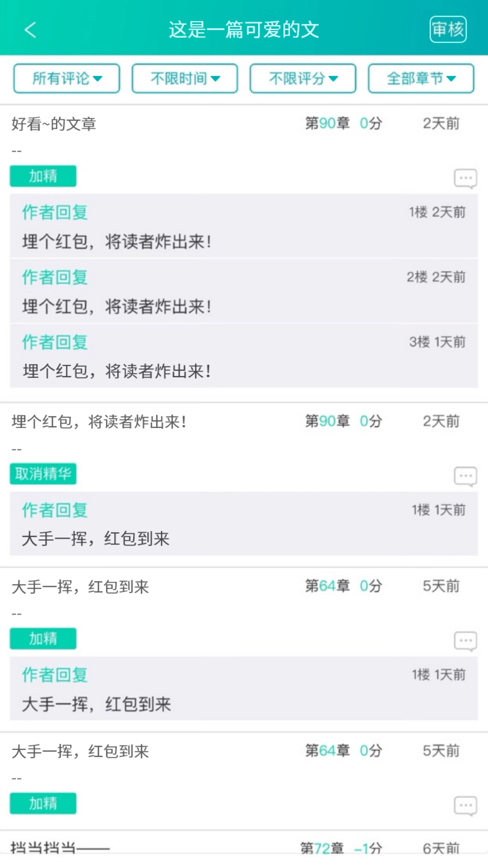Screen dimensions: 488x868
Task: Tap the 好看~的文章 comment text
Action: [54, 124]
